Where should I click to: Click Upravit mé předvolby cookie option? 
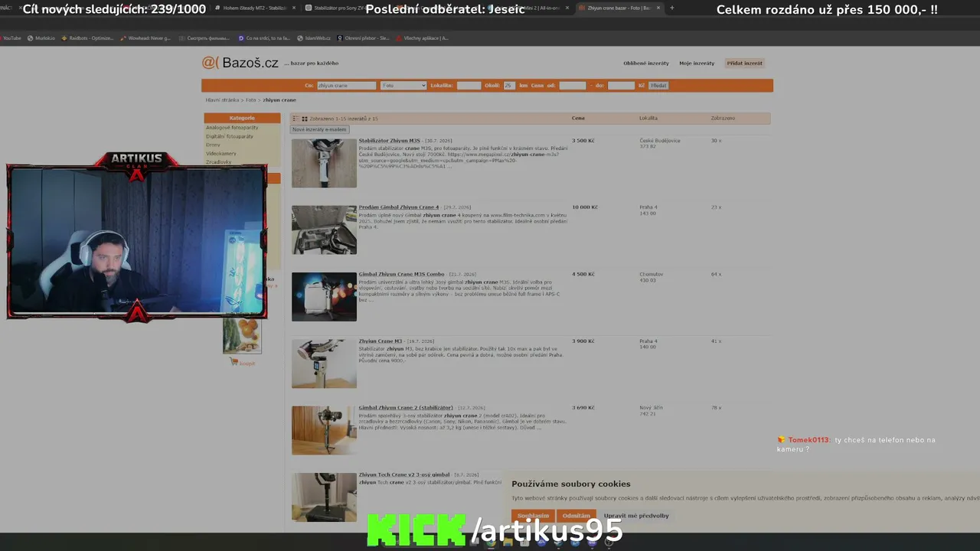(x=636, y=516)
